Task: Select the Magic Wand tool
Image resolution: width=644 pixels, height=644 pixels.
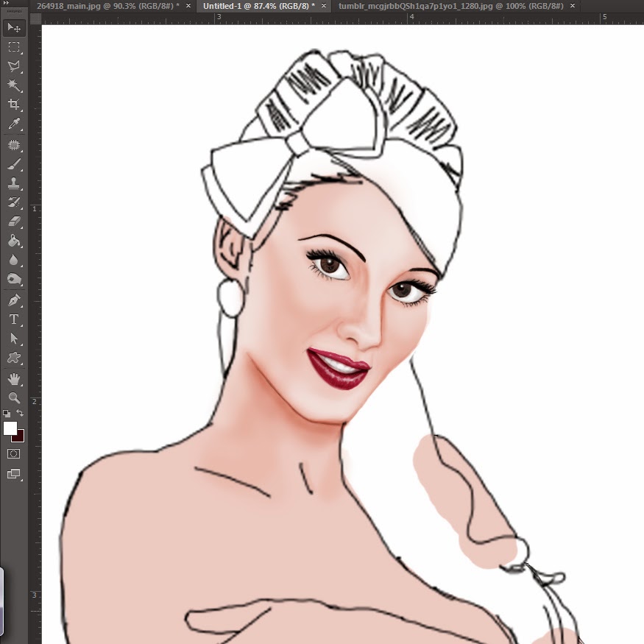Action: pos(14,85)
